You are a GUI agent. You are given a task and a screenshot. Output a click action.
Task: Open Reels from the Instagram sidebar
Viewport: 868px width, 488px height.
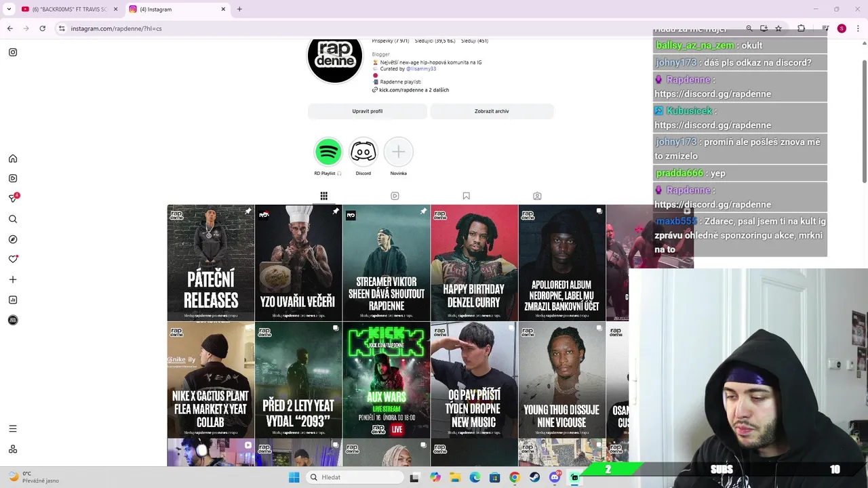click(13, 178)
